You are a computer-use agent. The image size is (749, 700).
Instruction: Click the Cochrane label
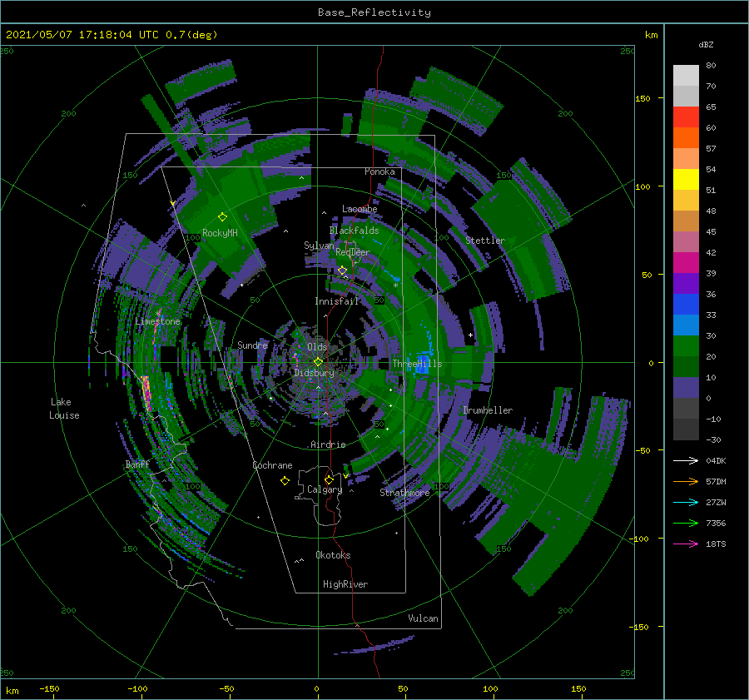pyautogui.click(x=272, y=465)
